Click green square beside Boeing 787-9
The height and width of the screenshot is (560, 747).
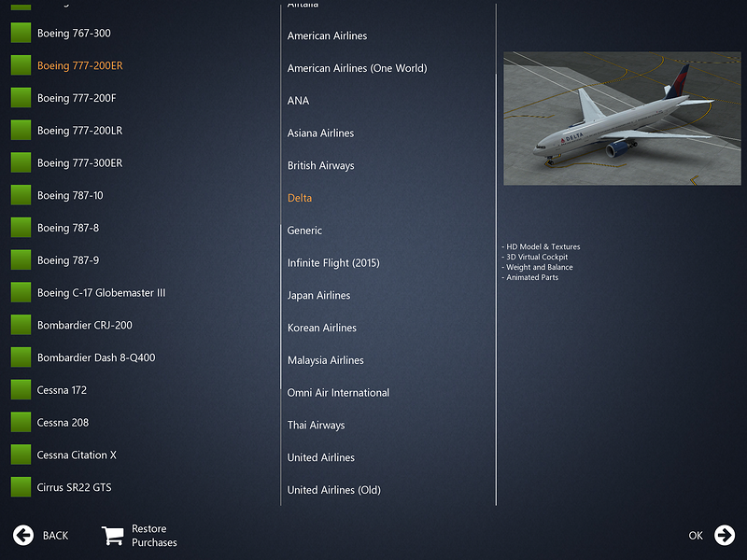[21, 260]
